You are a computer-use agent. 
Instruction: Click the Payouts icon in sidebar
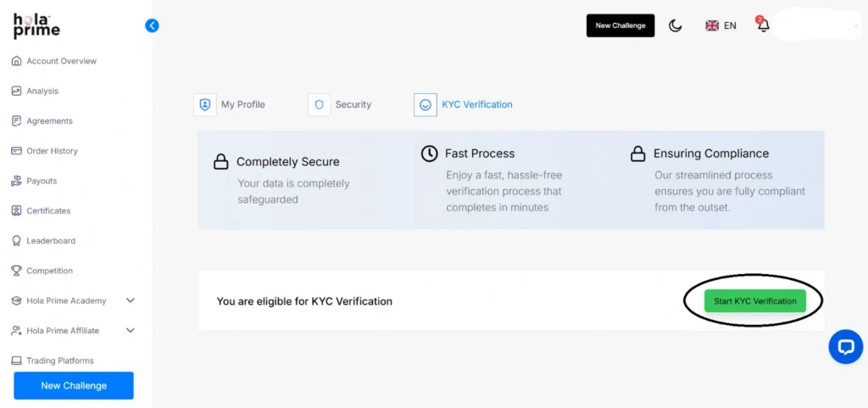point(17,181)
